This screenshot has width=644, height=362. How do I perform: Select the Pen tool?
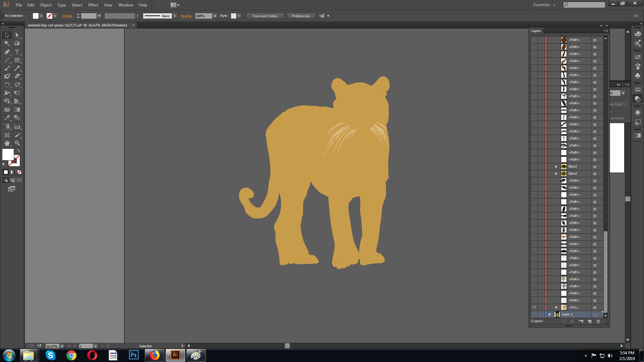point(7,52)
